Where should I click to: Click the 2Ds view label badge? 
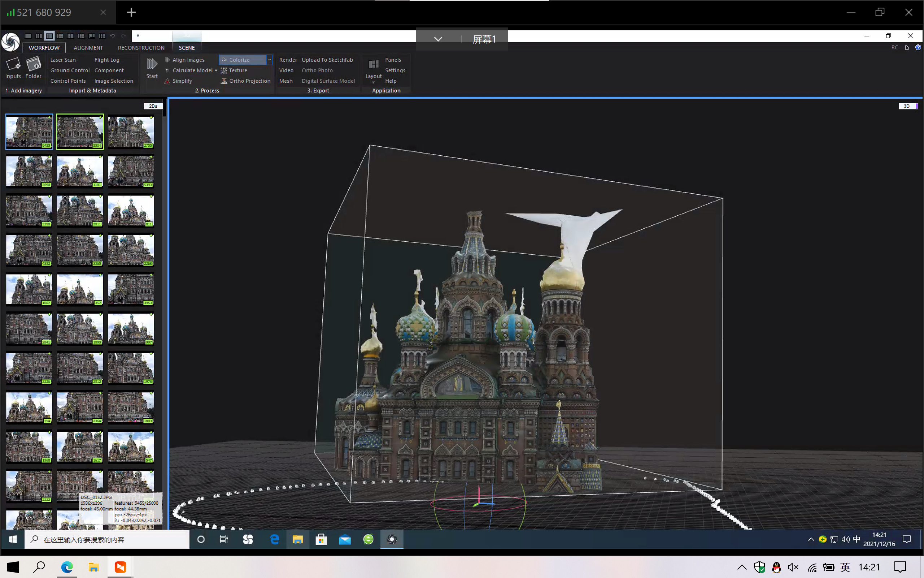(x=153, y=106)
